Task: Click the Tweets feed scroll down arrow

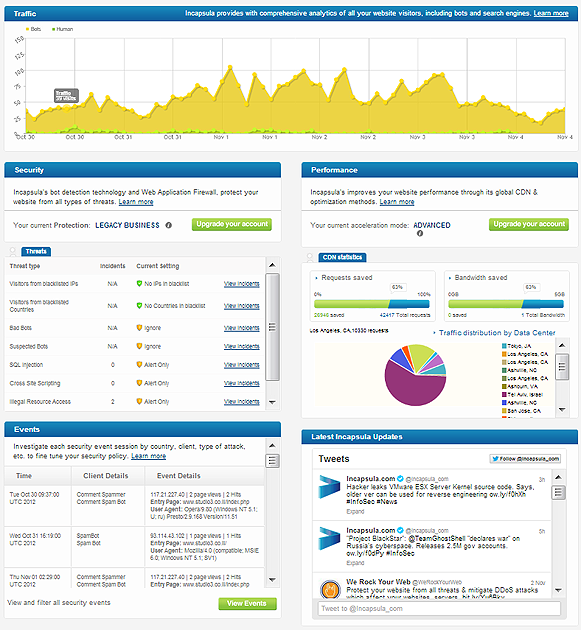Action: pos(558,590)
